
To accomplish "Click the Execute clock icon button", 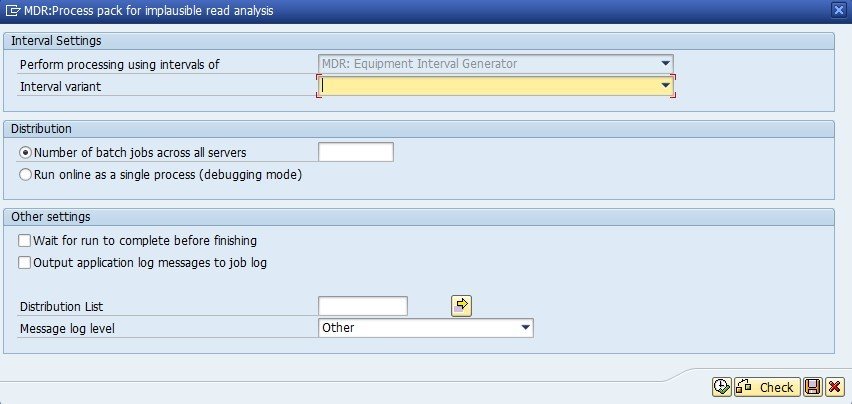I will [x=721, y=387].
